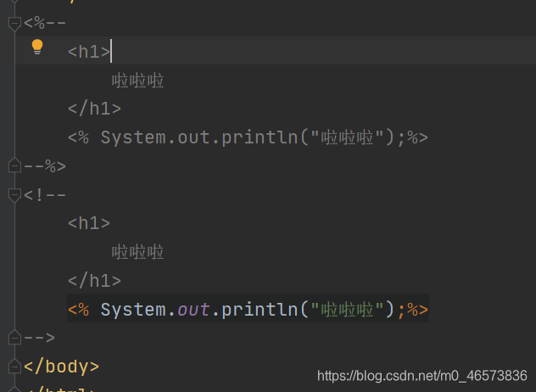Click the yellow lightbulb quick-fix icon
536x392 pixels.
pyautogui.click(x=37, y=47)
